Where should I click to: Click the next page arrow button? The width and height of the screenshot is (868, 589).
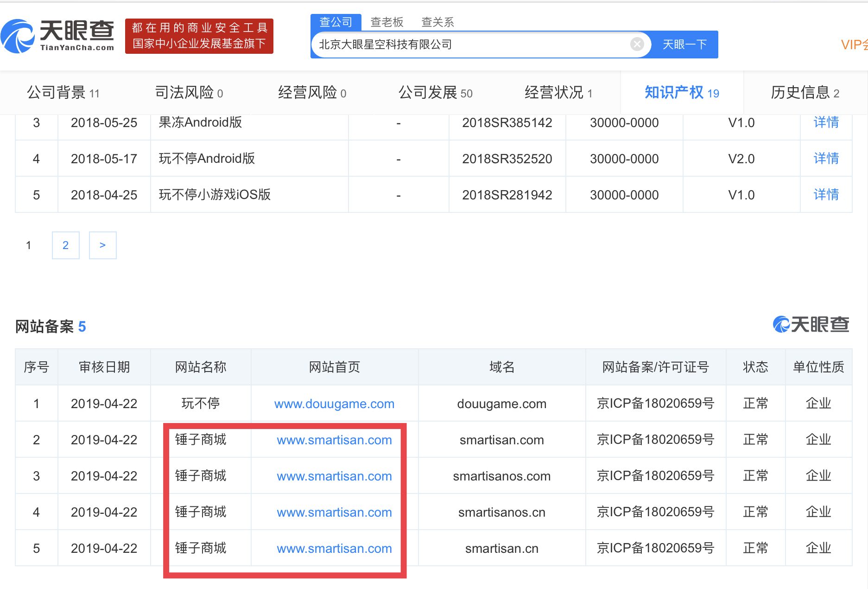pyautogui.click(x=102, y=245)
